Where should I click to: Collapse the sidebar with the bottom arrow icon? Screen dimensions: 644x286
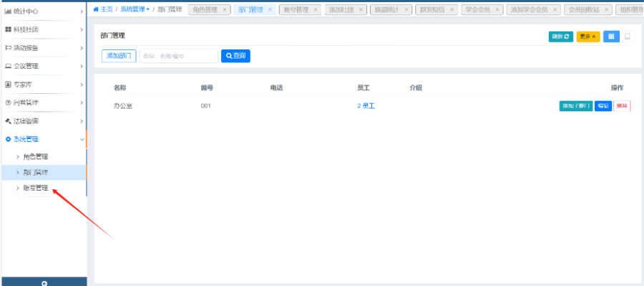44,283
